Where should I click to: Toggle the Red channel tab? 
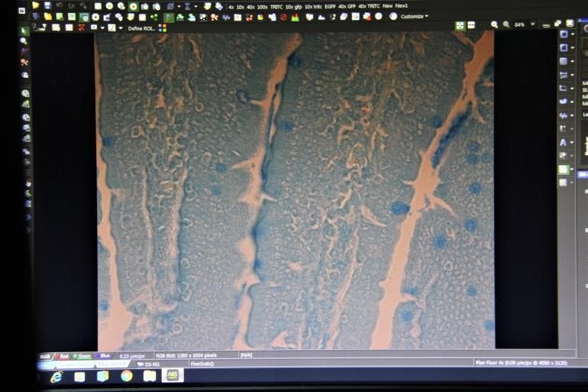[63, 355]
